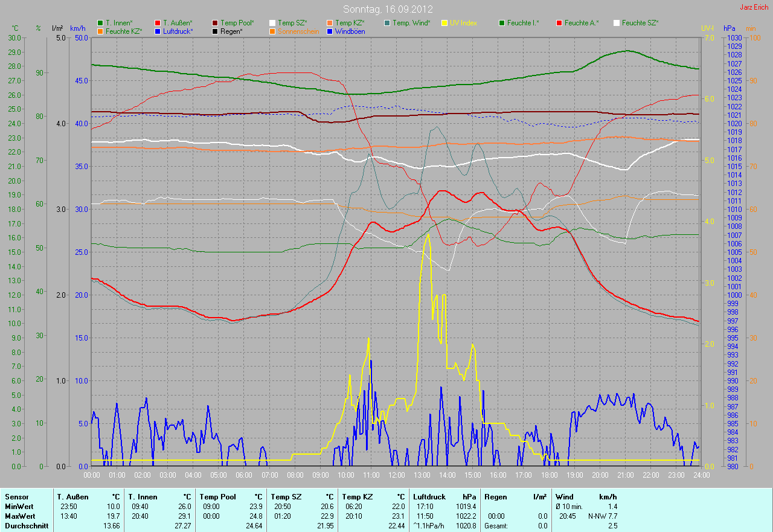
Task: Click the green T. Innen legend swatch
Action: (100, 23)
